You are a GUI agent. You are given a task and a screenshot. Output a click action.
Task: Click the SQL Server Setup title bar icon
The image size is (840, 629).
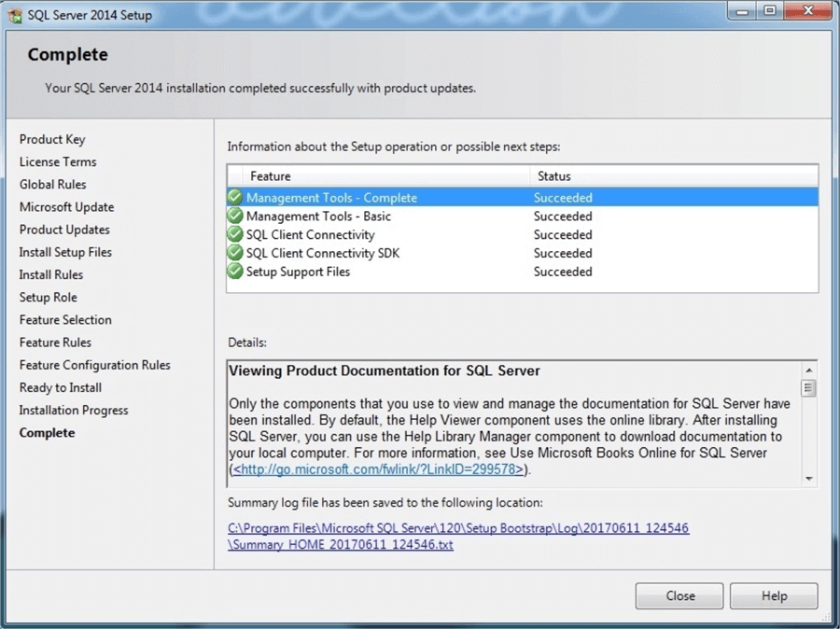tap(15, 15)
